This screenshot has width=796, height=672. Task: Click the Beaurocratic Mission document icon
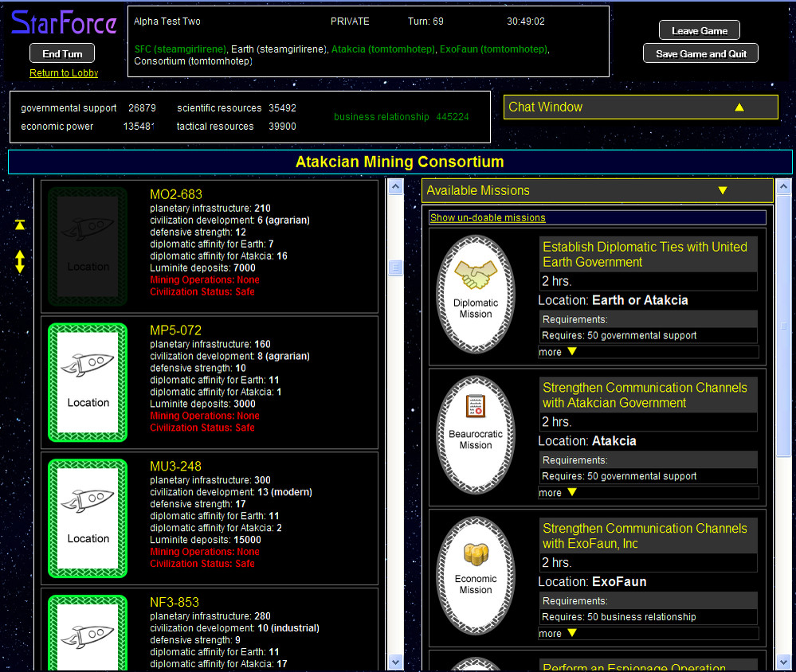coord(475,435)
